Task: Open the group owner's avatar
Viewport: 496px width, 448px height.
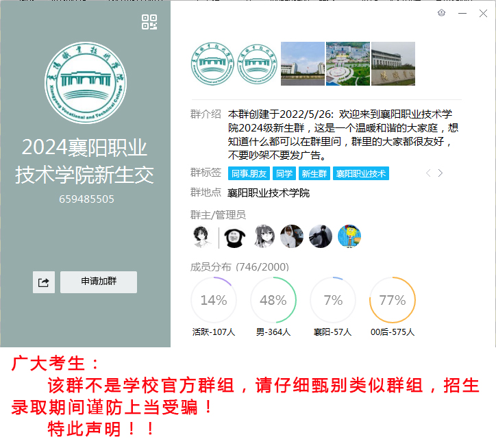Action: [x=202, y=236]
